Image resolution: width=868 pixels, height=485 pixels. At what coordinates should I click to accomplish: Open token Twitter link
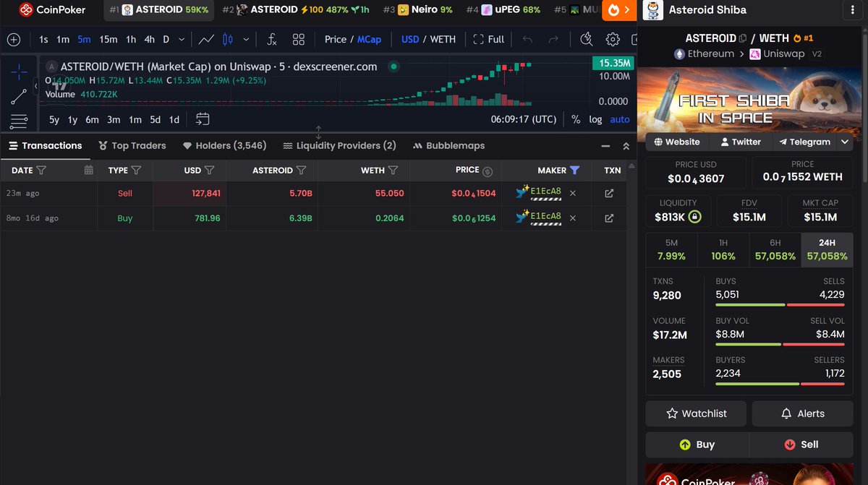tap(741, 142)
